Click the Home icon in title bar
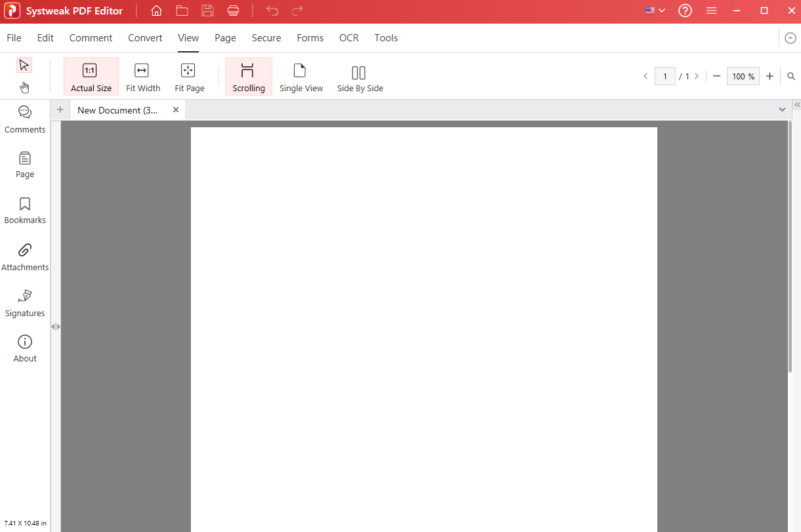The width and height of the screenshot is (801, 532). click(156, 11)
